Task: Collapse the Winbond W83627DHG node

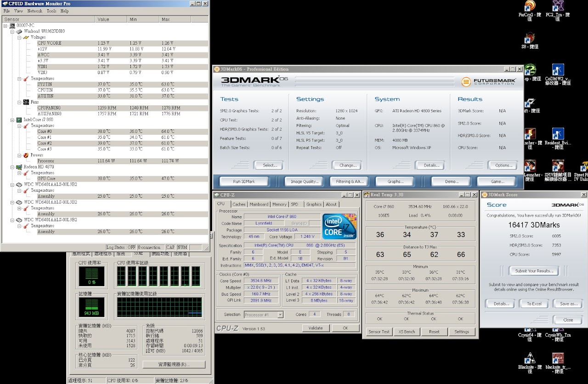Action: click(x=12, y=32)
